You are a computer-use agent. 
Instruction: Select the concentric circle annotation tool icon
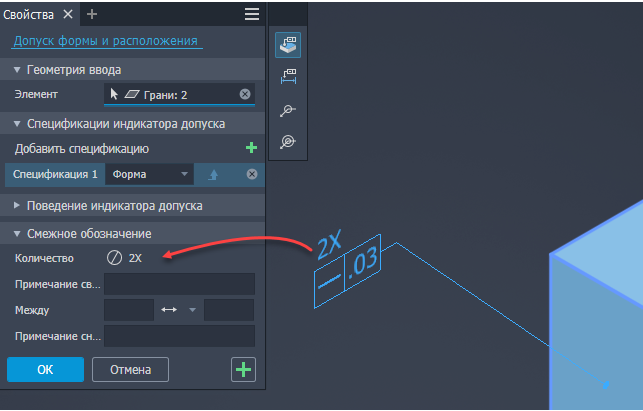click(288, 142)
